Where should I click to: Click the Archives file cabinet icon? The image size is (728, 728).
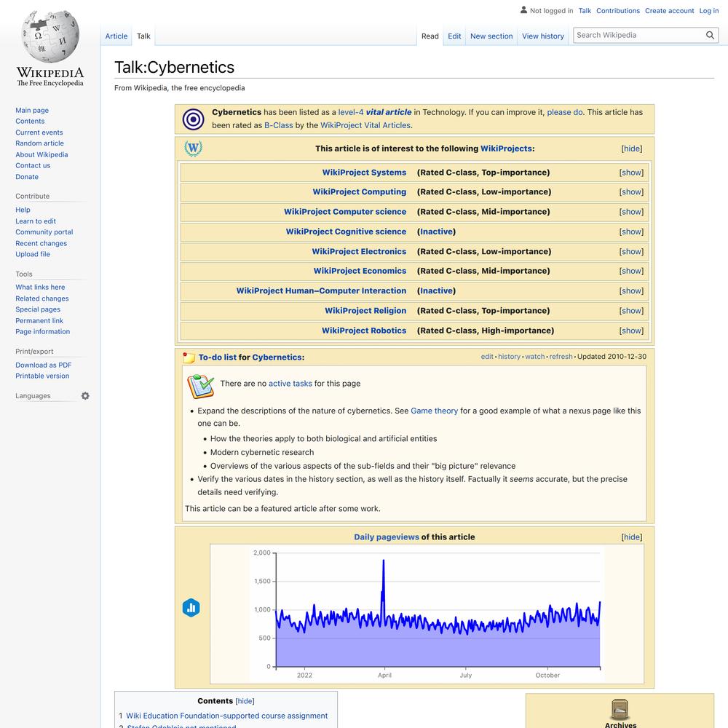click(620, 709)
